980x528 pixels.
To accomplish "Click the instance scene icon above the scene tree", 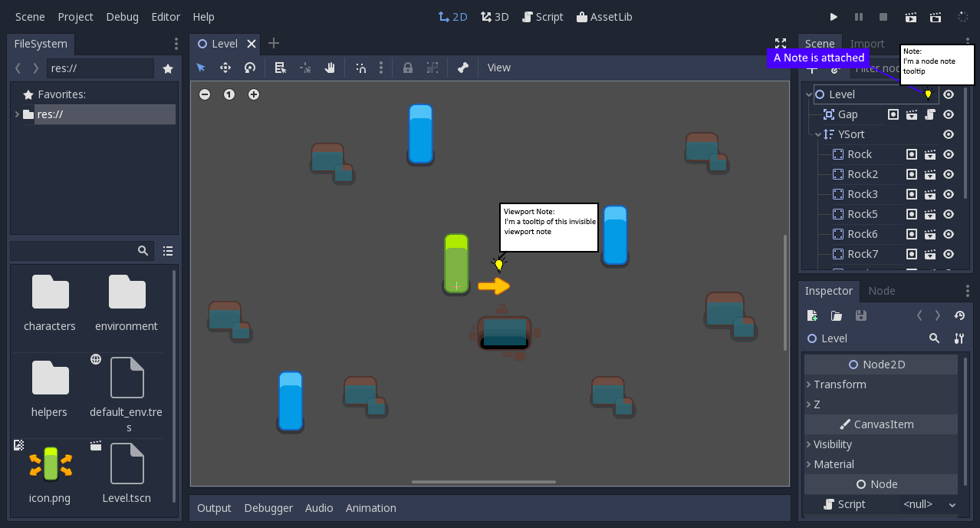I will click(835, 71).
